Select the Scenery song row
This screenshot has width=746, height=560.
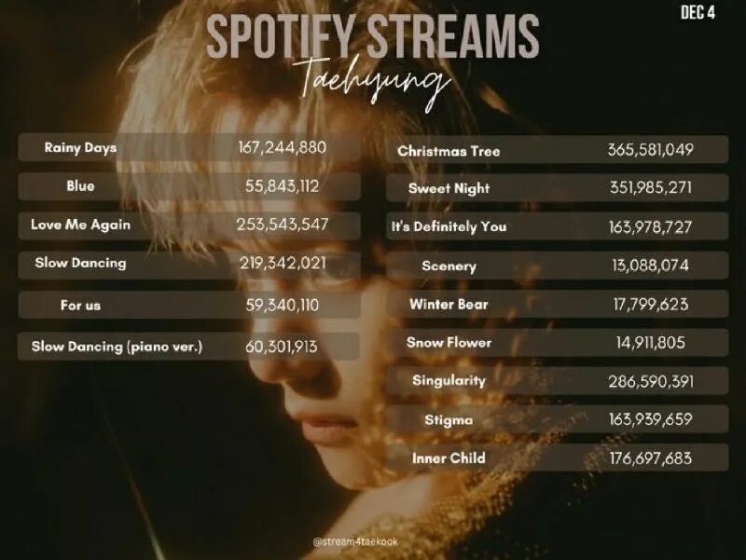tap(557, 266)
